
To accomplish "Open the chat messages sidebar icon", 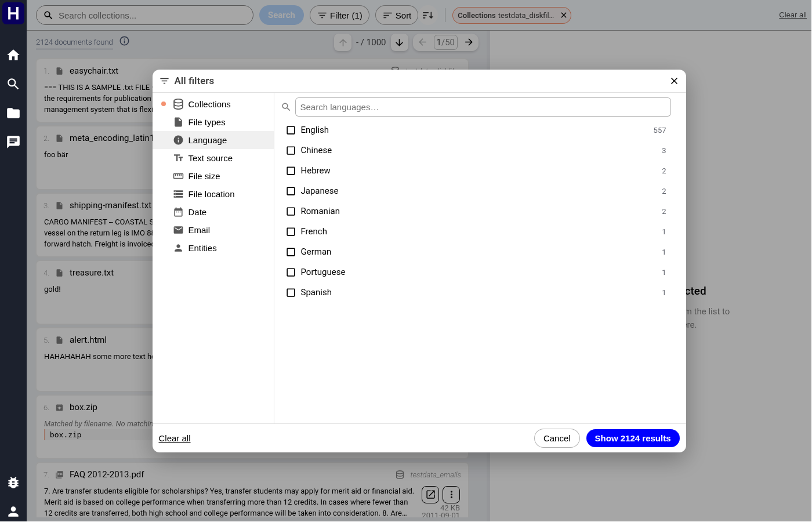I will 13,142.
